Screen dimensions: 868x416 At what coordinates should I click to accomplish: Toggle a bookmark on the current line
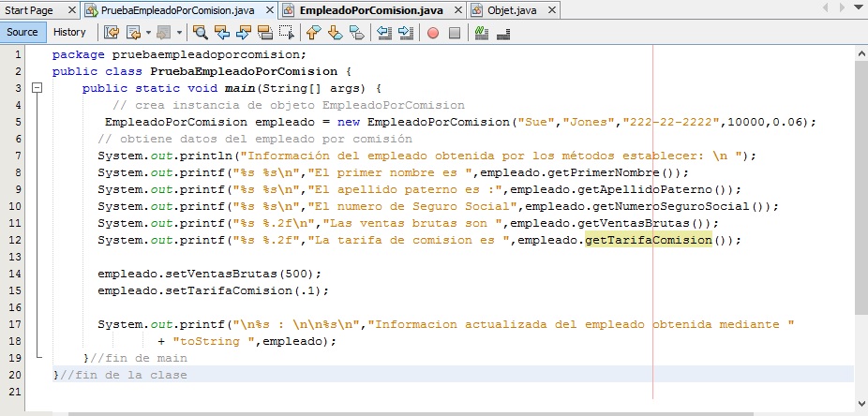(x=356, y=33)
